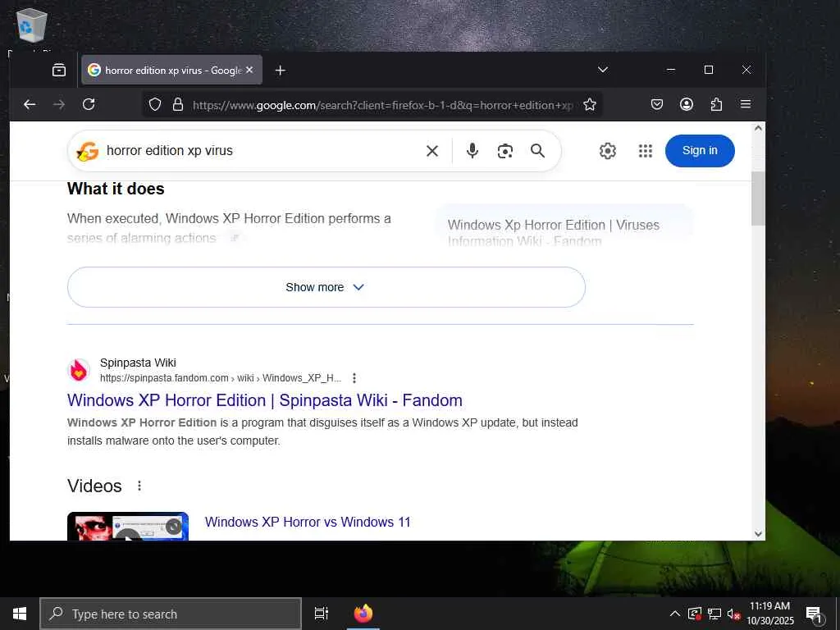Open more options for Spinpasta result

tap(354, 378)
